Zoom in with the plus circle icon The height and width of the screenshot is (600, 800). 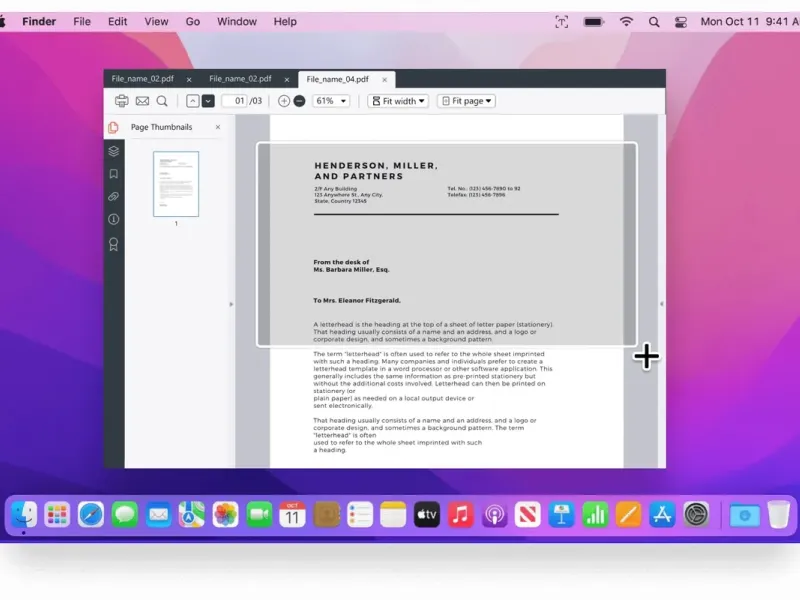click(284, 101)
